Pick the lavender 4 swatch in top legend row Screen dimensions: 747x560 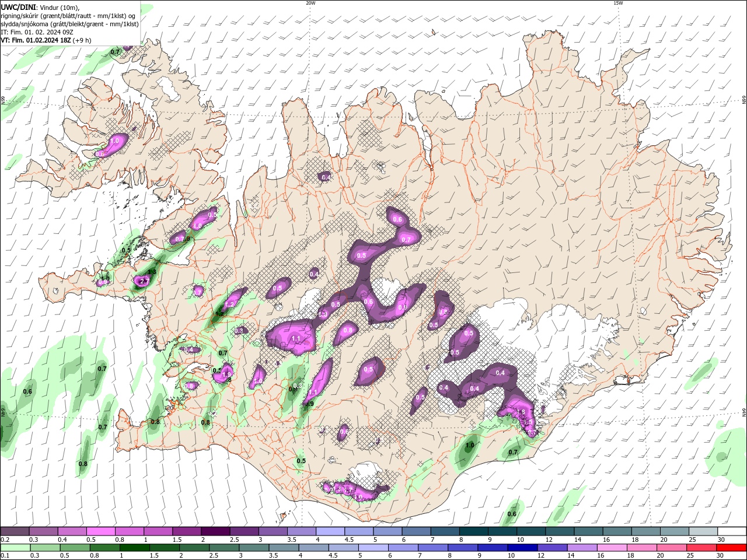click(x=330, y=531)
